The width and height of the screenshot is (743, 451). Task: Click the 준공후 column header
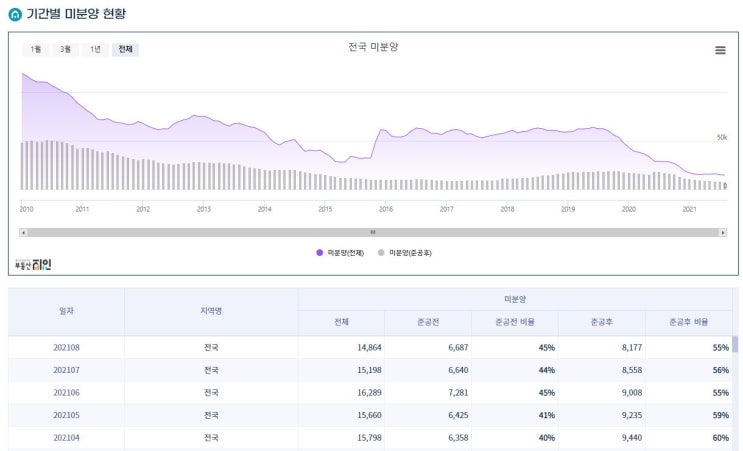click(602, 322)
